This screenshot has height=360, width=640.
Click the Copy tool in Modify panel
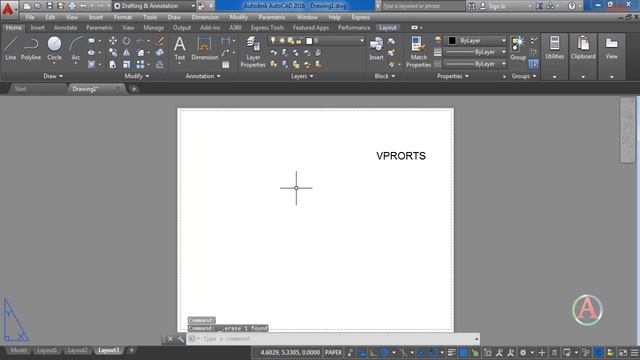click(x=113, y=53)
